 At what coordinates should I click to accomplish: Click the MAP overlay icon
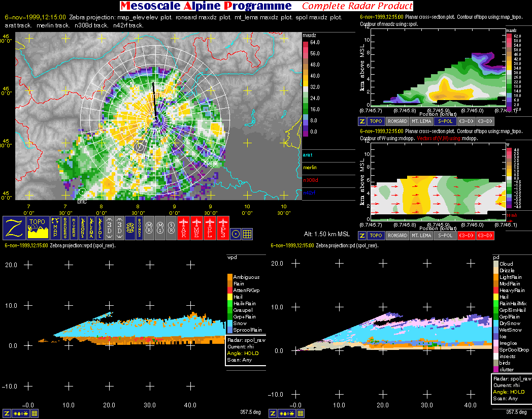[56, 228]
